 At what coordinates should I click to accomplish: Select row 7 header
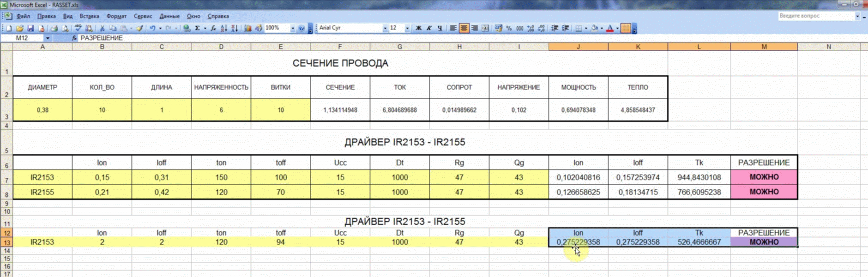point(6,177)
